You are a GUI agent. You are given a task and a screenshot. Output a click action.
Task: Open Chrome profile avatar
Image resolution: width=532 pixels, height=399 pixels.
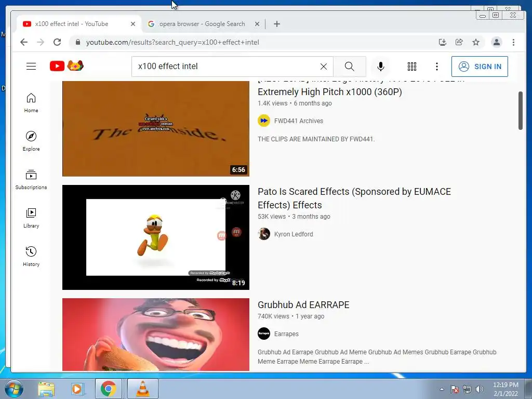pos(496,42)
